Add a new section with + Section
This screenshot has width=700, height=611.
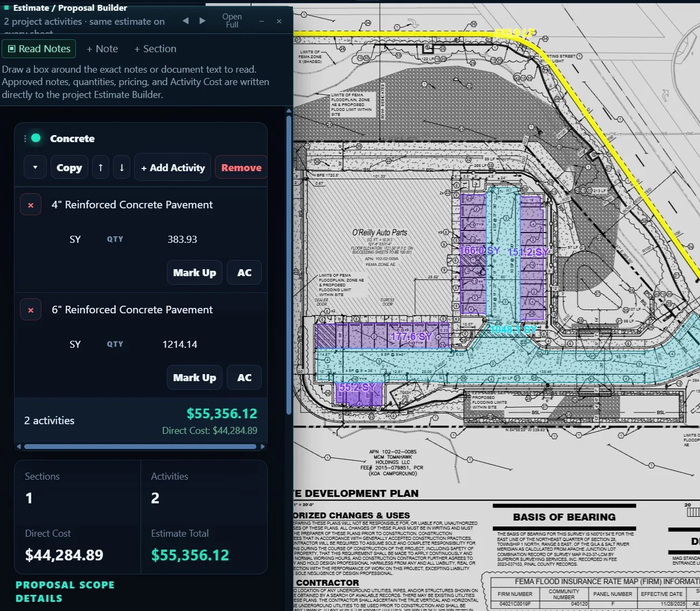coord(155,48)
